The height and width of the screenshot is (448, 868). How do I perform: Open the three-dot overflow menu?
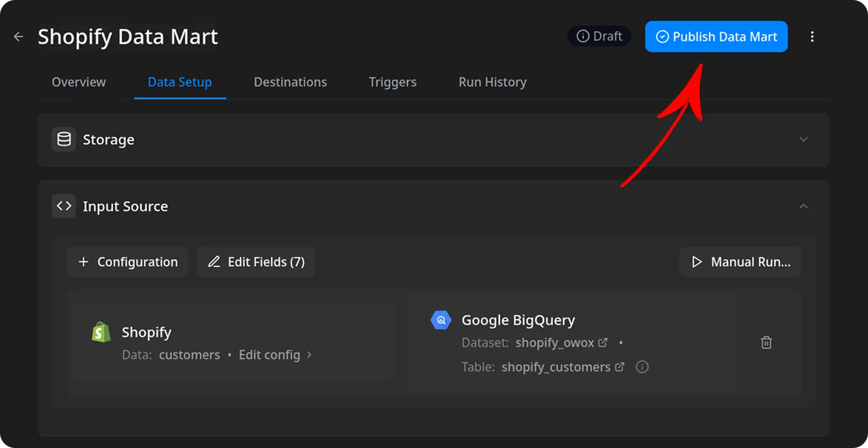coord(812,36)
